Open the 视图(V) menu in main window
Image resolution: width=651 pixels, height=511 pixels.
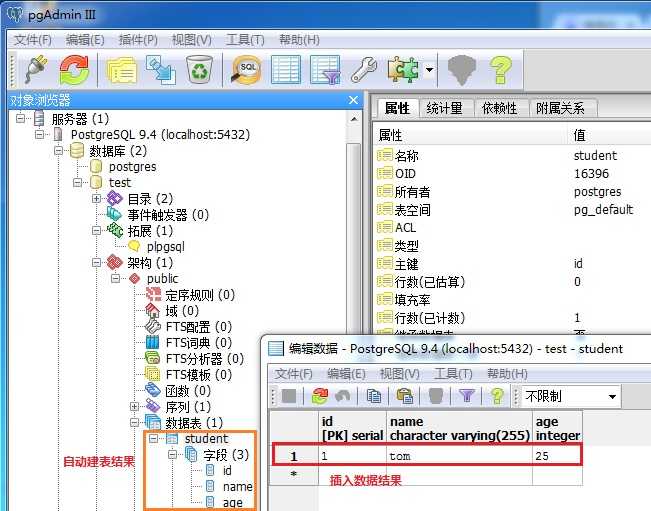tap(192, 40)
